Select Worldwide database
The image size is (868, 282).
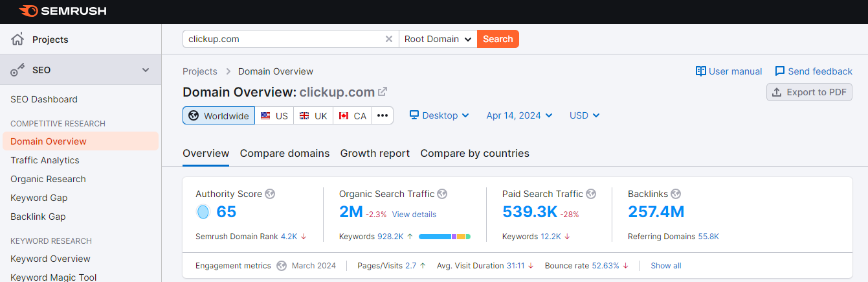click(219, 115)
